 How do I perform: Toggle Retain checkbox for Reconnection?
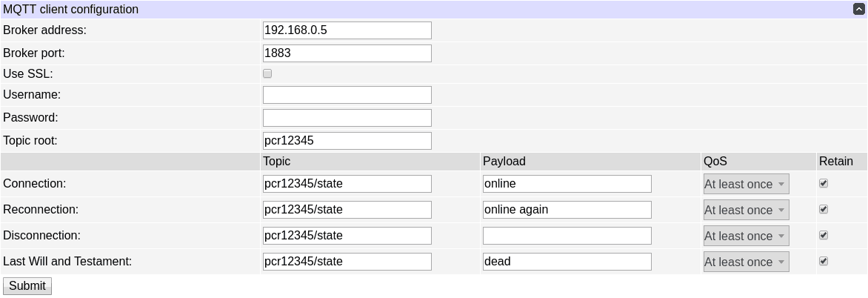click(x=824, y=209)
